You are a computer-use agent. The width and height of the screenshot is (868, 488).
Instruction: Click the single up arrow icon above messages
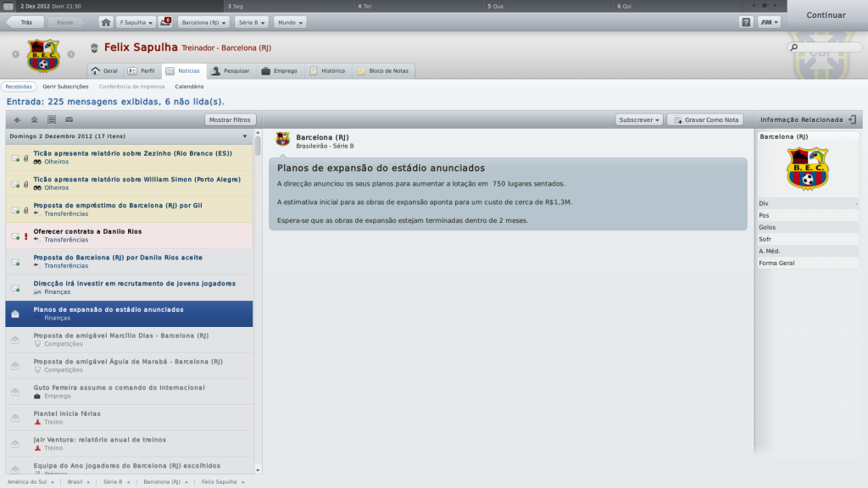click(x=17, y=119)
